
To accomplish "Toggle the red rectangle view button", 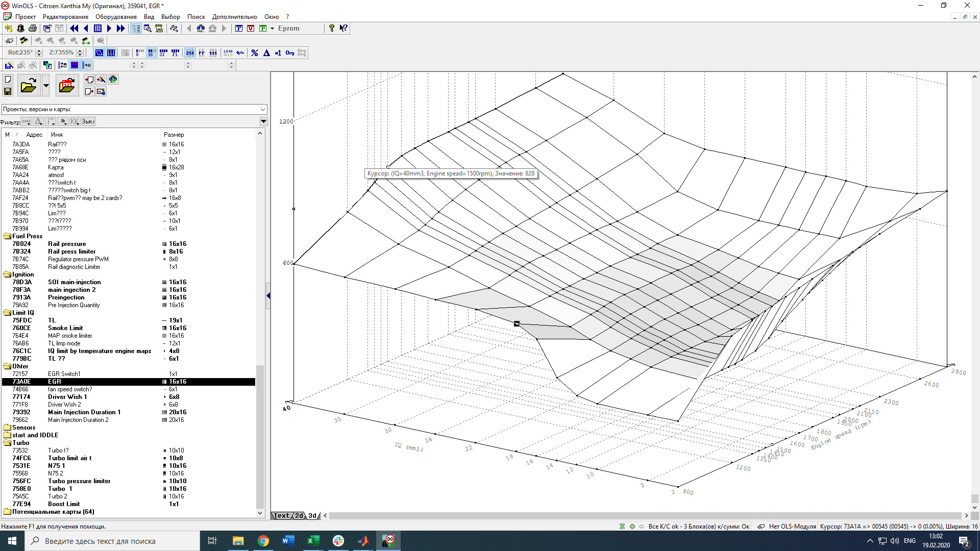I will tap(75, 65).
